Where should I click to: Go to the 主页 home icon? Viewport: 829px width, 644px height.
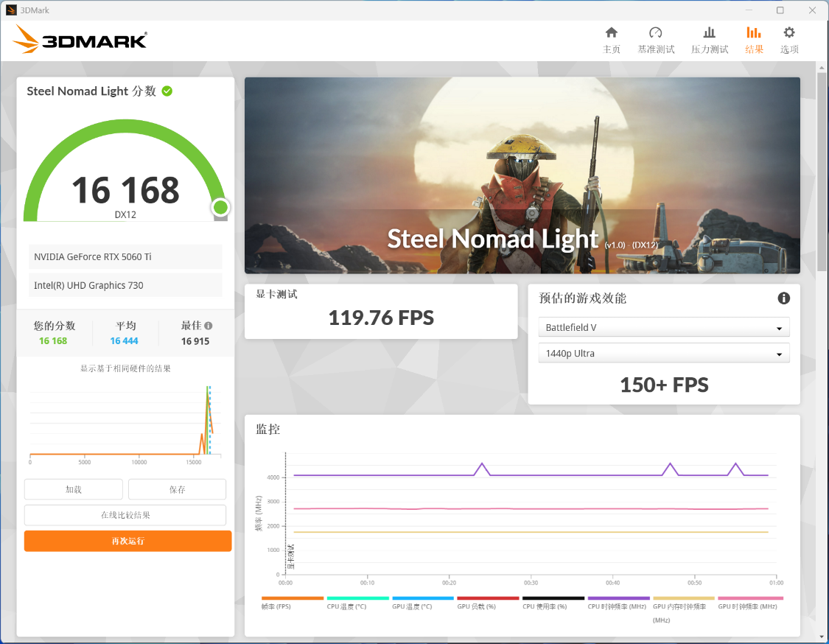(x=611, y=32)
